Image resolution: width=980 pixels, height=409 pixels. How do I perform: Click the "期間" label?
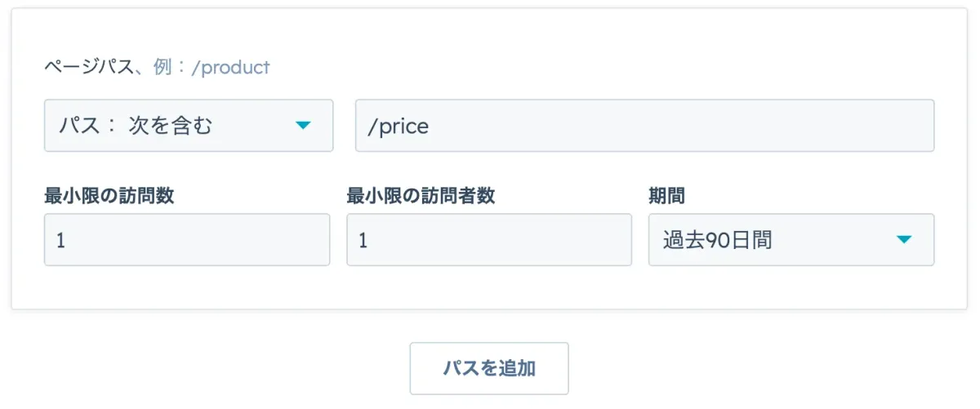[666, 196]
